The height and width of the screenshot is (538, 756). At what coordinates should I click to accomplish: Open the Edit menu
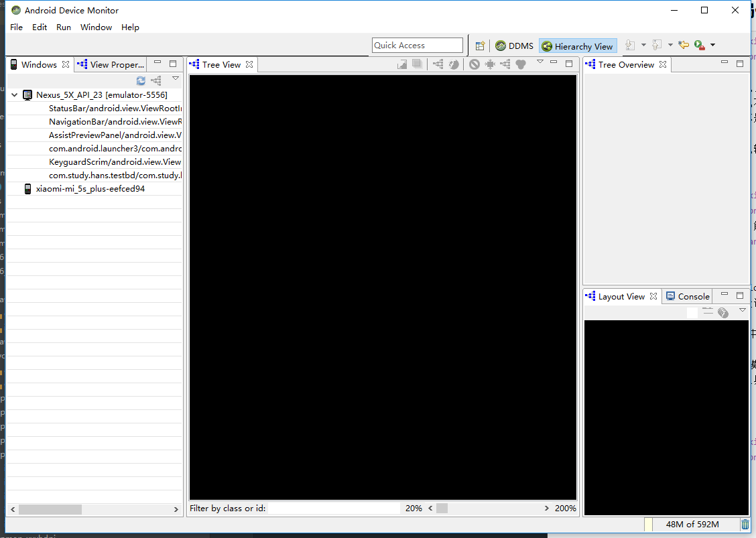pyautogui.click(x=40, y=27)
